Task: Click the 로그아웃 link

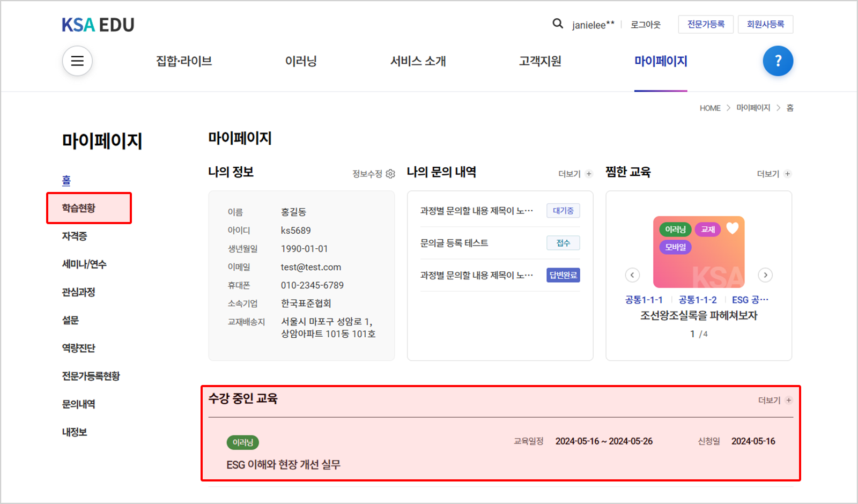Action: [x=646, y=25]
